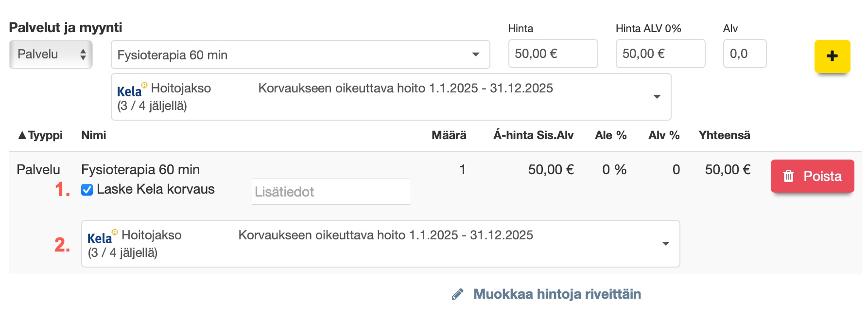Click the Nimi column header
Screen dimensions: 868x324
point(94,135)
